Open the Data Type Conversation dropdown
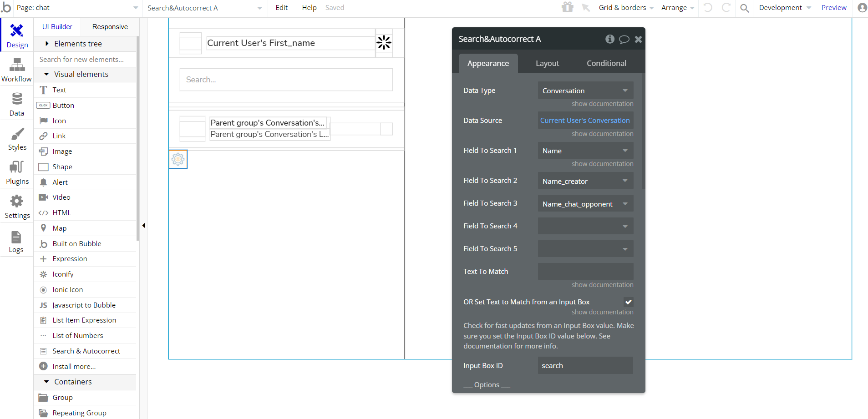Screen dimensions: 868x419 point(585,91)
